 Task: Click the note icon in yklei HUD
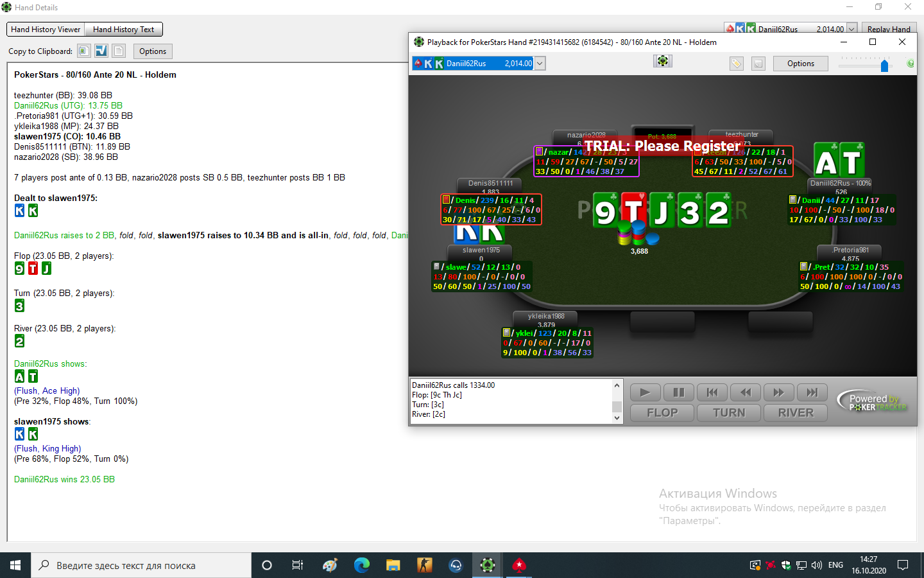[x=506, y=333]
